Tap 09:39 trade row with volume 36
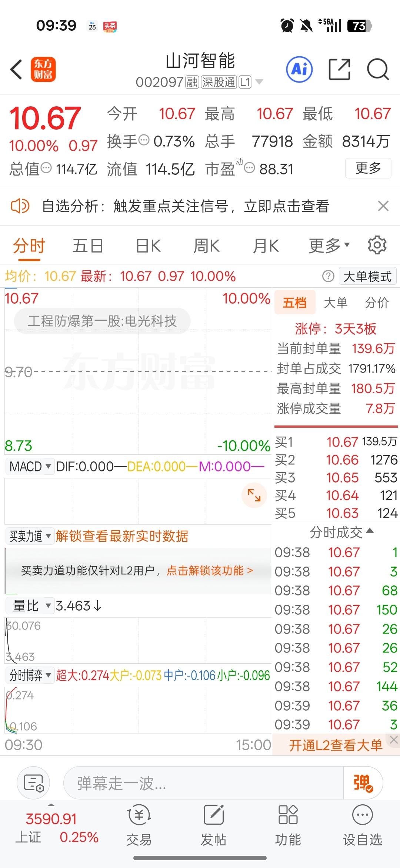400x868 pixels. [336, 705]
